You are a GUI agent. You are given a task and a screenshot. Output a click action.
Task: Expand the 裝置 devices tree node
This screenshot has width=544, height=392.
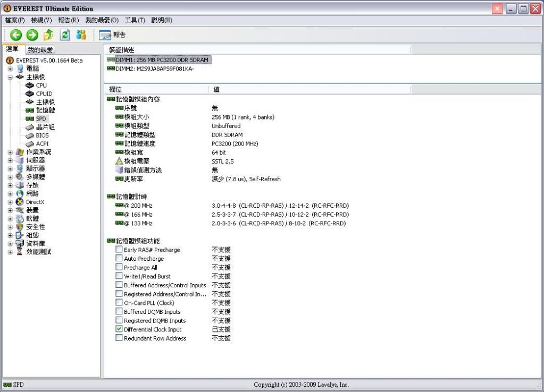click(10, 210)
